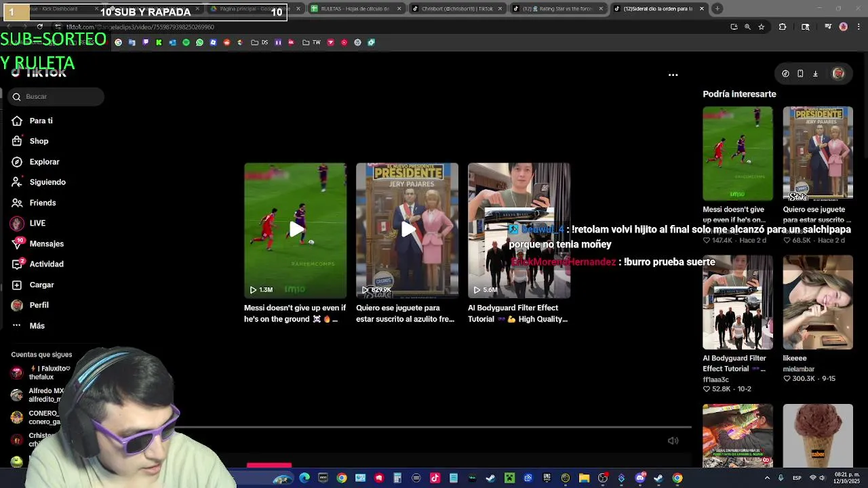Focus the Buscar search field
Image resolution: width=868 pixels, height=488 pixels.
56,97
